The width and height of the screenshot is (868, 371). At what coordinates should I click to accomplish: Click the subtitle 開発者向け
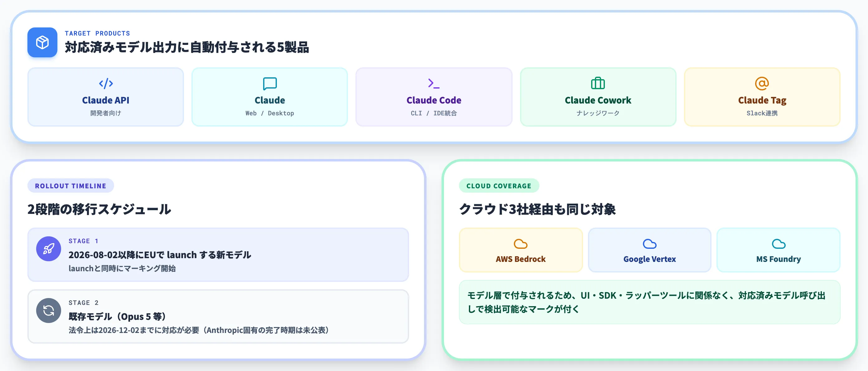point(106,113)
